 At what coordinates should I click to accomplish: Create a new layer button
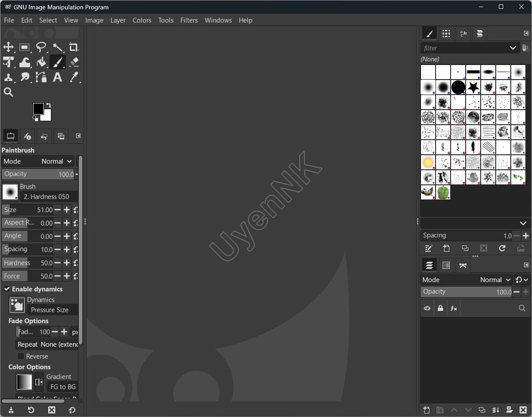[426, 410]
